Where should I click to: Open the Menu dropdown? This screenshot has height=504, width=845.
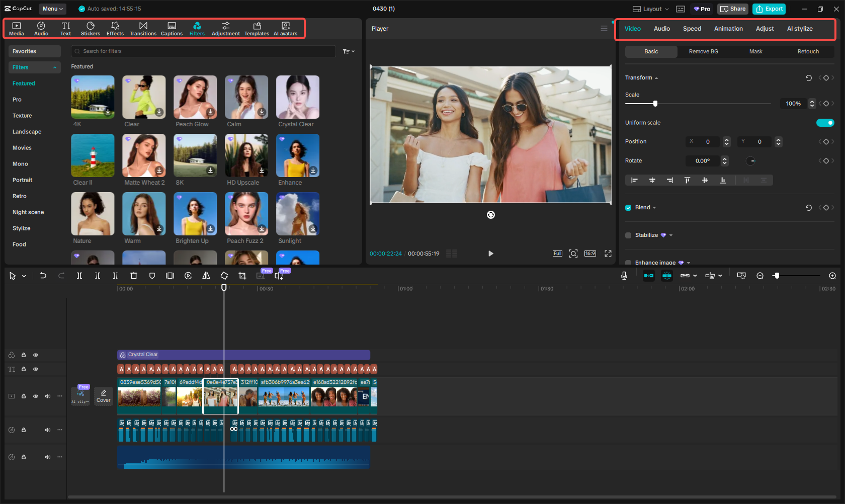(52, 9)
